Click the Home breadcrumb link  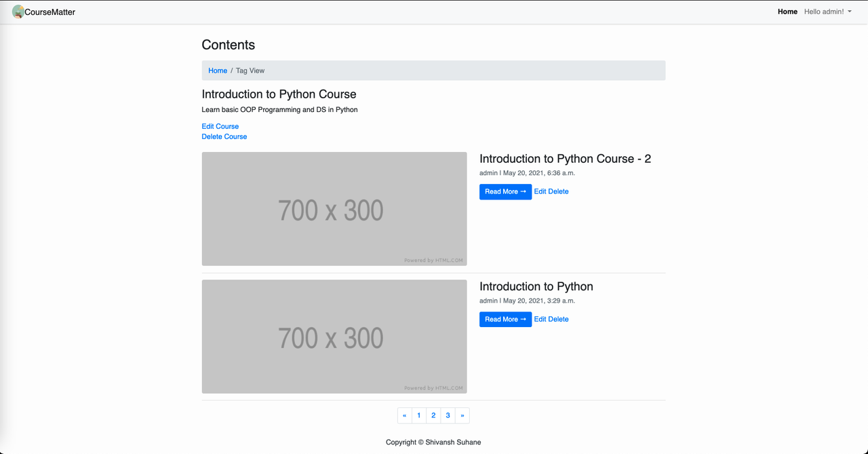tap(218, 71)
